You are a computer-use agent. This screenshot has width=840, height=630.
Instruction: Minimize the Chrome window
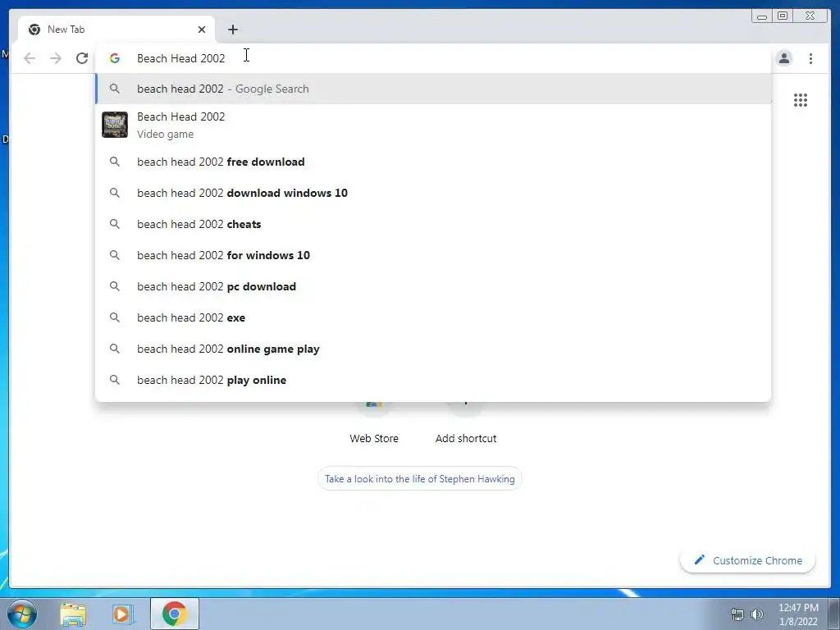pos(762,16)
